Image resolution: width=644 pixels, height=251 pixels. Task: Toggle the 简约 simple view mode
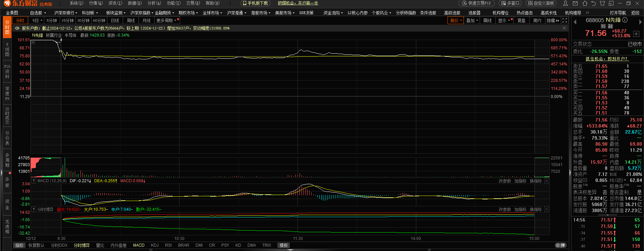537,20
